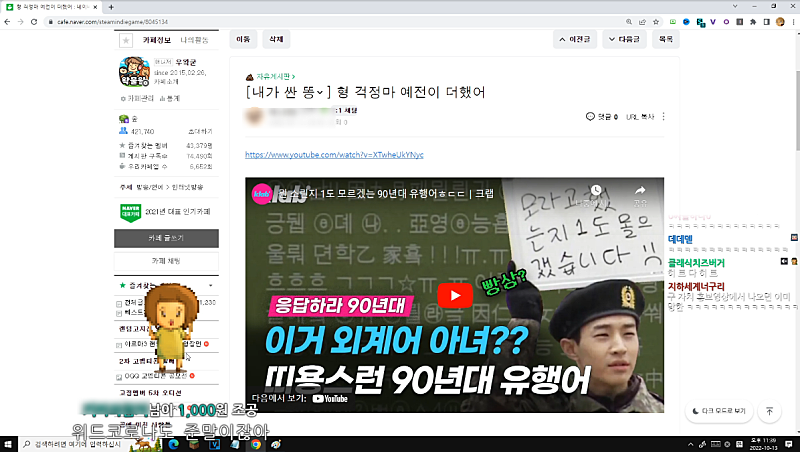Viewport: 800px width, 452px height.
Task: Go to previous post with 이전글
Action: tap(575, 39)
